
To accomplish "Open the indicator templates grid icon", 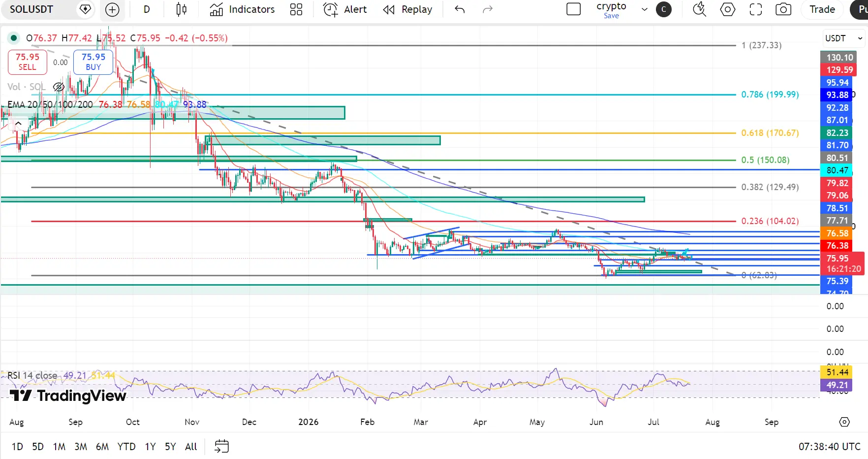I will click(296, 9).
